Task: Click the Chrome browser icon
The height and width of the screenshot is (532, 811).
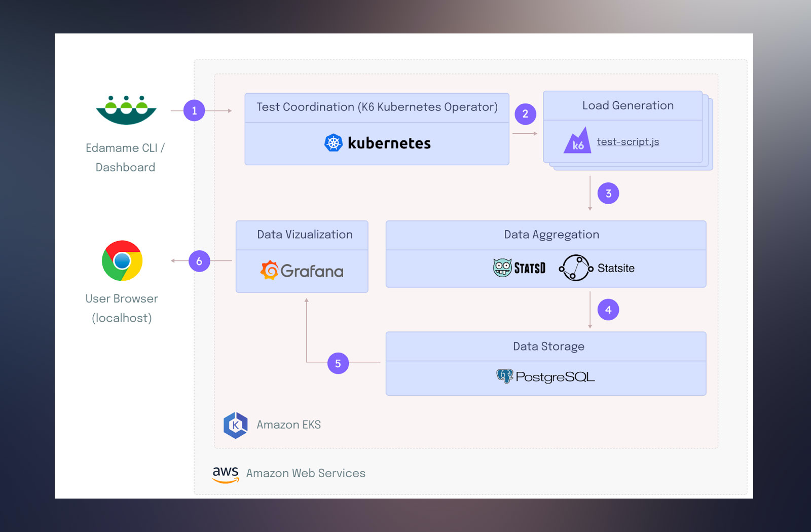Action: (122, 261)
